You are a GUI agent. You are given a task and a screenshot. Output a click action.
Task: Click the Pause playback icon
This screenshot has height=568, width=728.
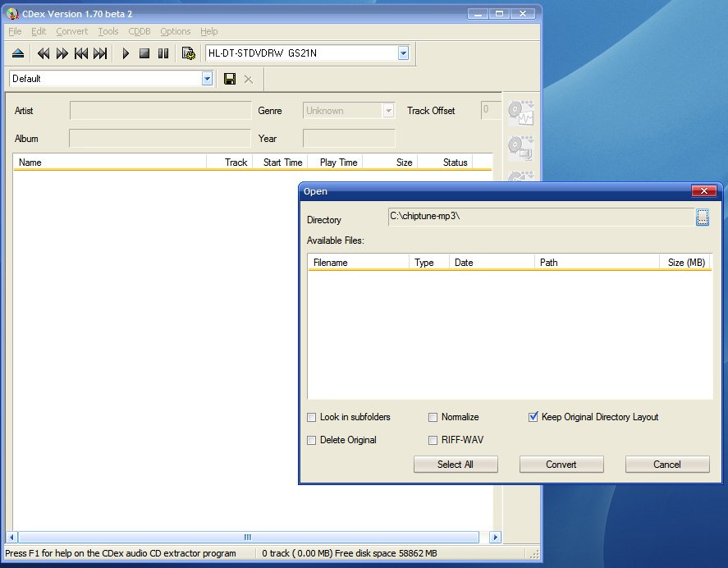point(163,53)
